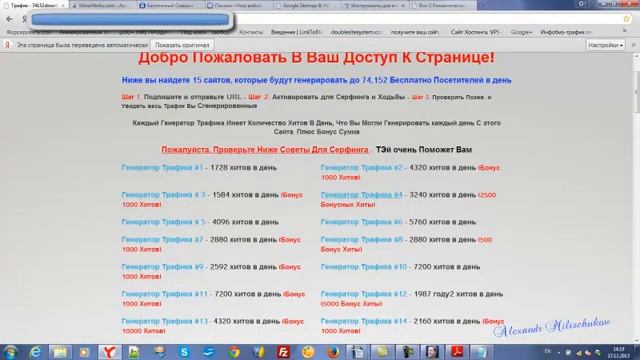640x360 pixels.
Task: Click the language indicator in system tray
Action: coord(548,351)
